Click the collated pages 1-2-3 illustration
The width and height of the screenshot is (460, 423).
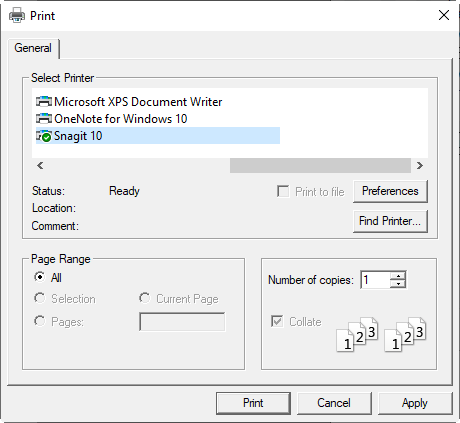click(x=381, y=334)
